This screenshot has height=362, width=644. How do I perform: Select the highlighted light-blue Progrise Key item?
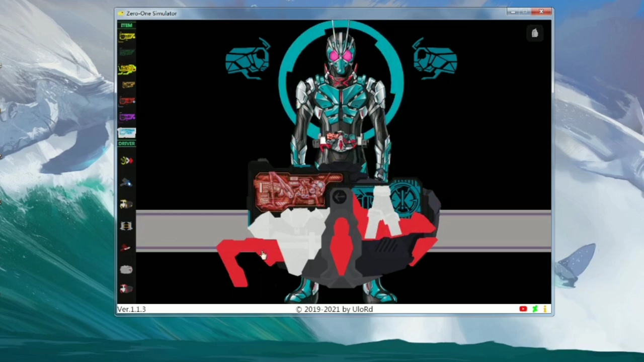(x=127, y=132)
